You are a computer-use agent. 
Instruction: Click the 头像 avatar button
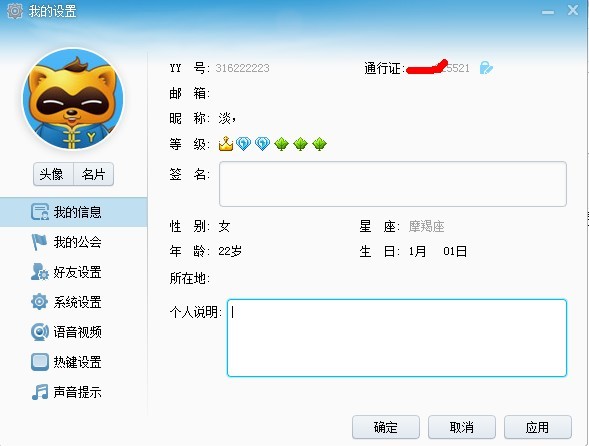53,174
